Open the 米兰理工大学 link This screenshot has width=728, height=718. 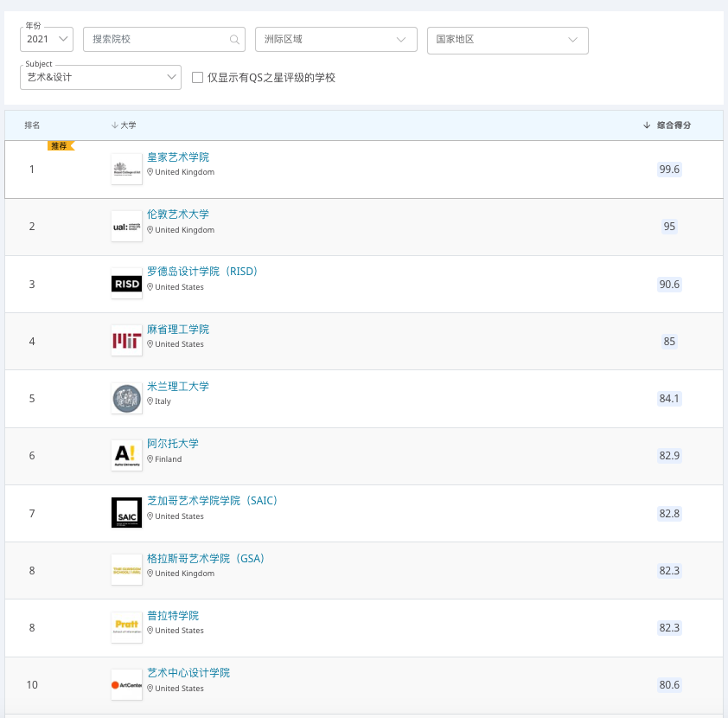click(x=178, y=387)
